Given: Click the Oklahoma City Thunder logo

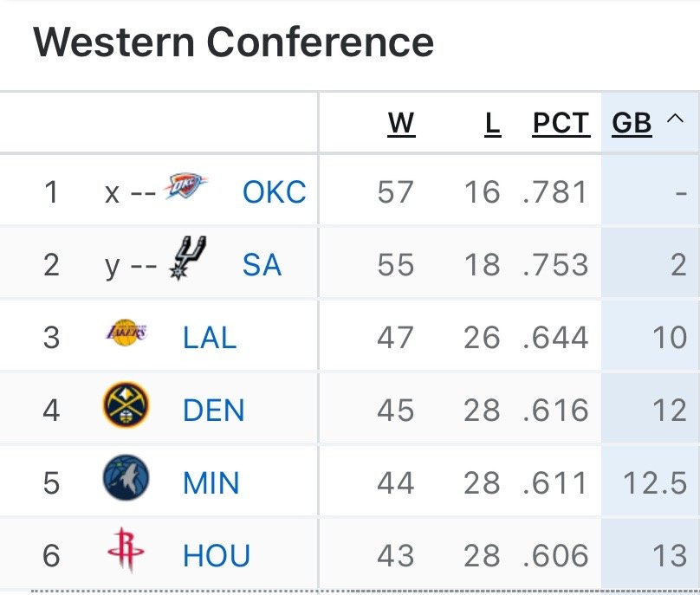Looking at the screenshot, I should 187,187.
